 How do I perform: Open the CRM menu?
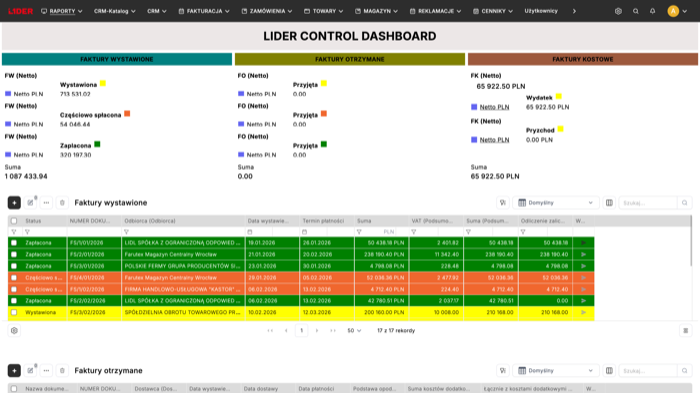[157, 11]
